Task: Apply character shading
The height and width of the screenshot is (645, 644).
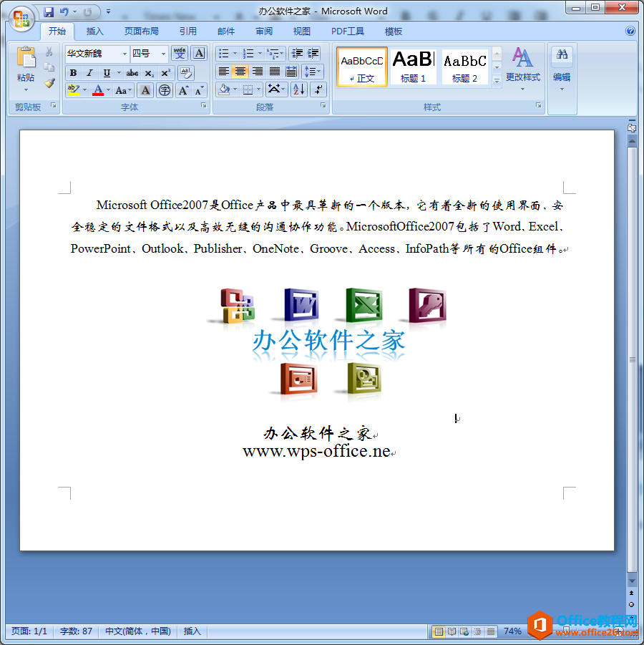Action: tap(145, 90)
